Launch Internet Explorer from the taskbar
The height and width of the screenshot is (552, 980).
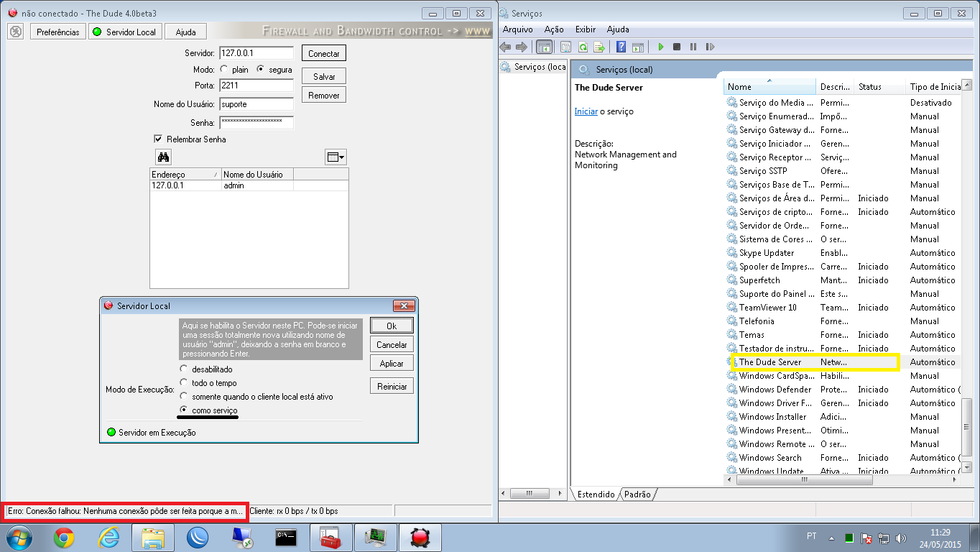click(x=108, y=538)
